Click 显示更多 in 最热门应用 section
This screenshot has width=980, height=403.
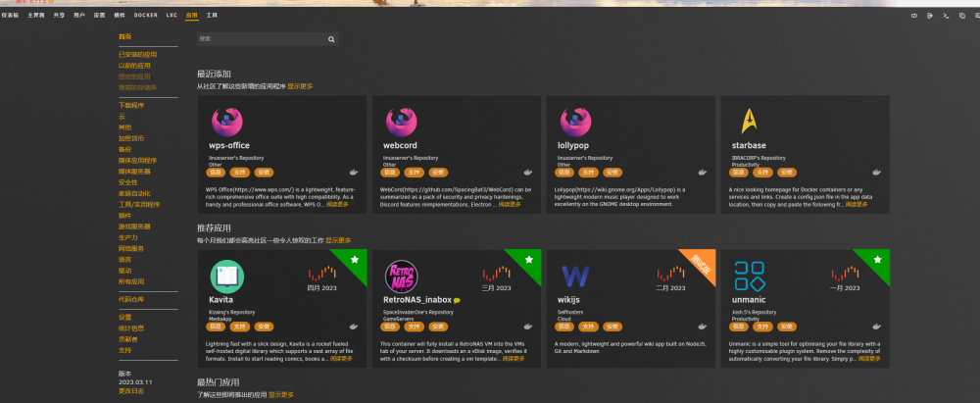pos(281,395)
